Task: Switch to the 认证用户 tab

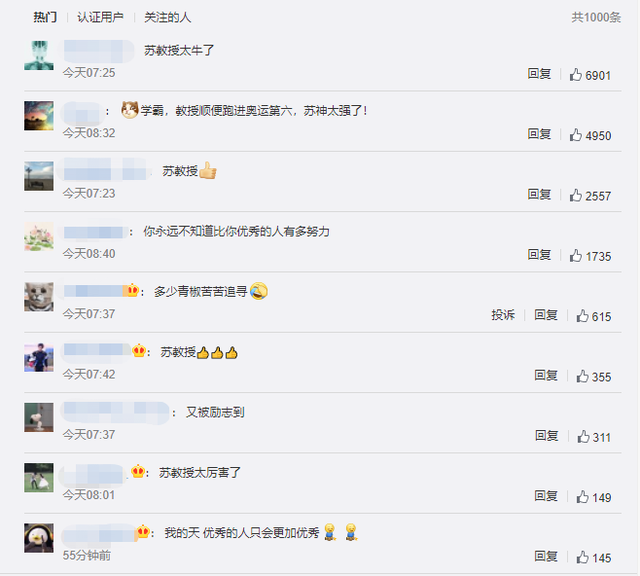Action: coord(100,17)
